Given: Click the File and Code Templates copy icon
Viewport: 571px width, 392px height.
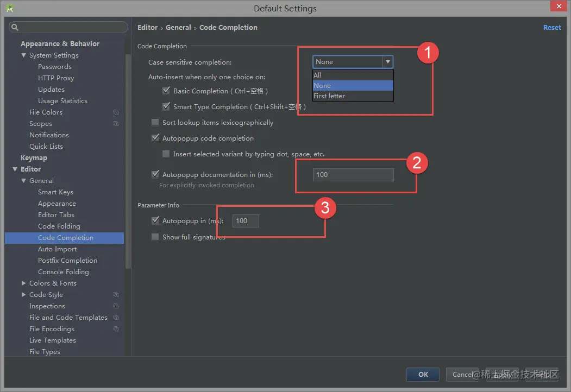Looking at the screenshot, I should click(x=116, y=318).
